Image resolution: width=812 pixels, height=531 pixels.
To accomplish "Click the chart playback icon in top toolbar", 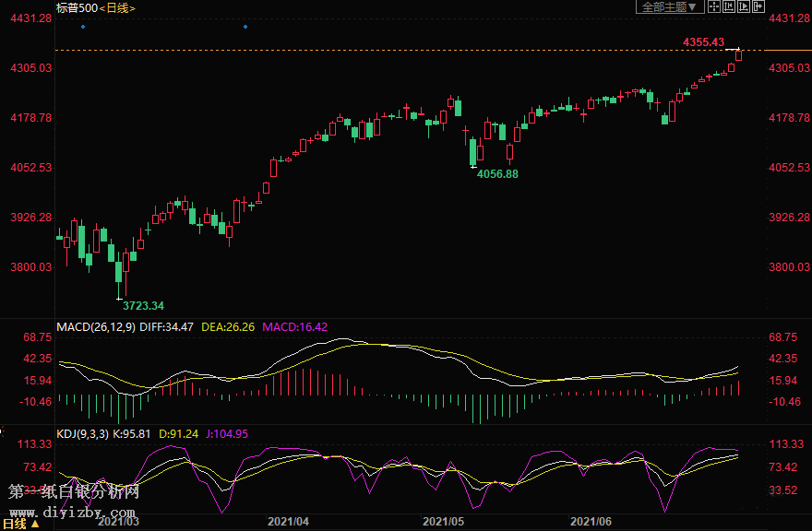I will (744, 7).
